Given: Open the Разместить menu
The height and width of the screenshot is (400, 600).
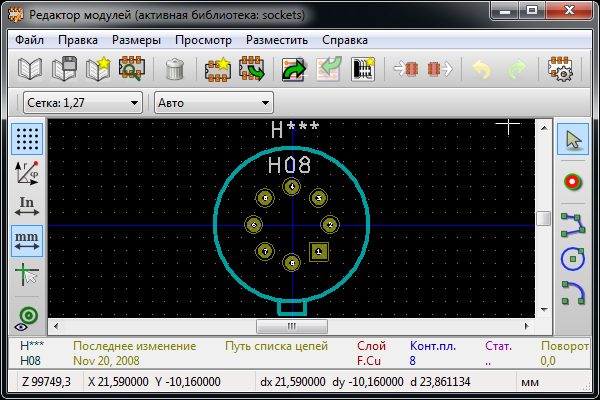Looking at the screenshot, I should tap(277, 40).
